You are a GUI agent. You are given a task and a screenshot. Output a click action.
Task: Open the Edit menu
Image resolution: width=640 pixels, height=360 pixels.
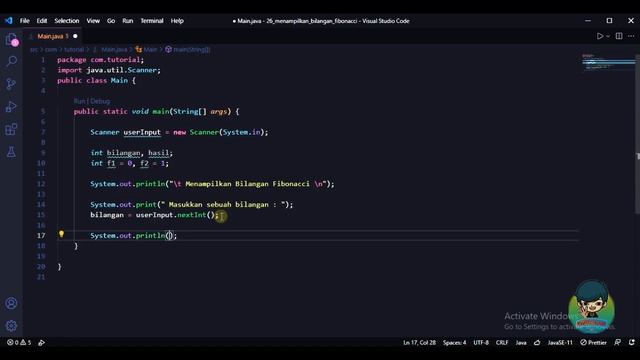pos(42,21)
